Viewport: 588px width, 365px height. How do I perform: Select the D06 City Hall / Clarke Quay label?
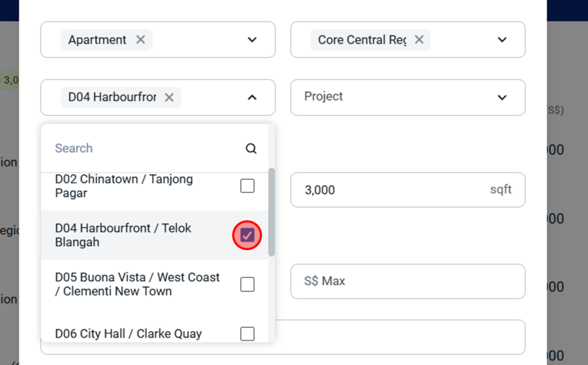point(128,333)
